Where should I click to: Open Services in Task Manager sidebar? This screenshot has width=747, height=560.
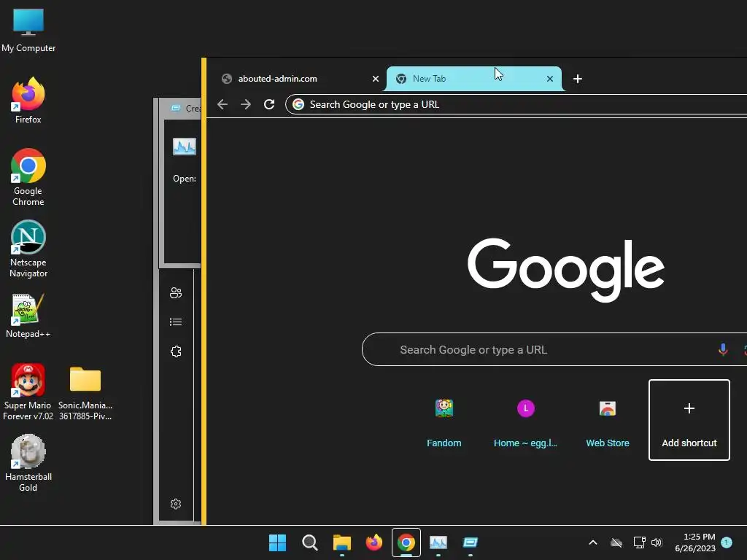point(176,351)
